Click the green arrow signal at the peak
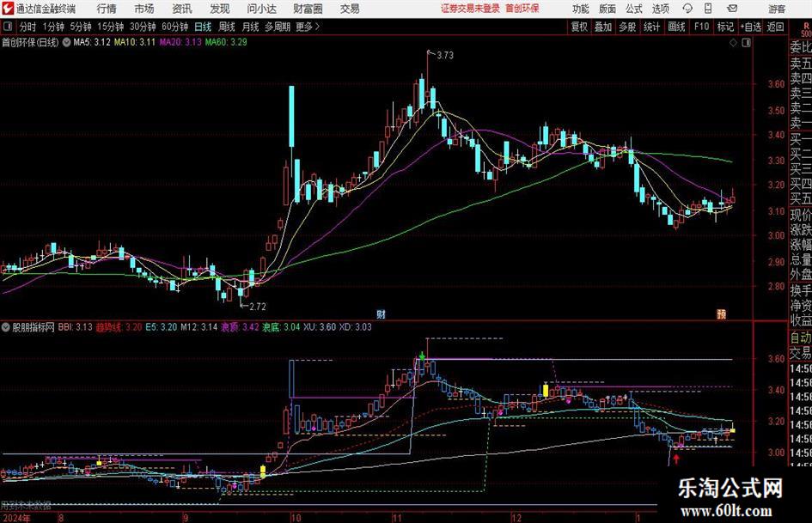The width and height of the screenshot is (812, 523). [x=423, y=356]
